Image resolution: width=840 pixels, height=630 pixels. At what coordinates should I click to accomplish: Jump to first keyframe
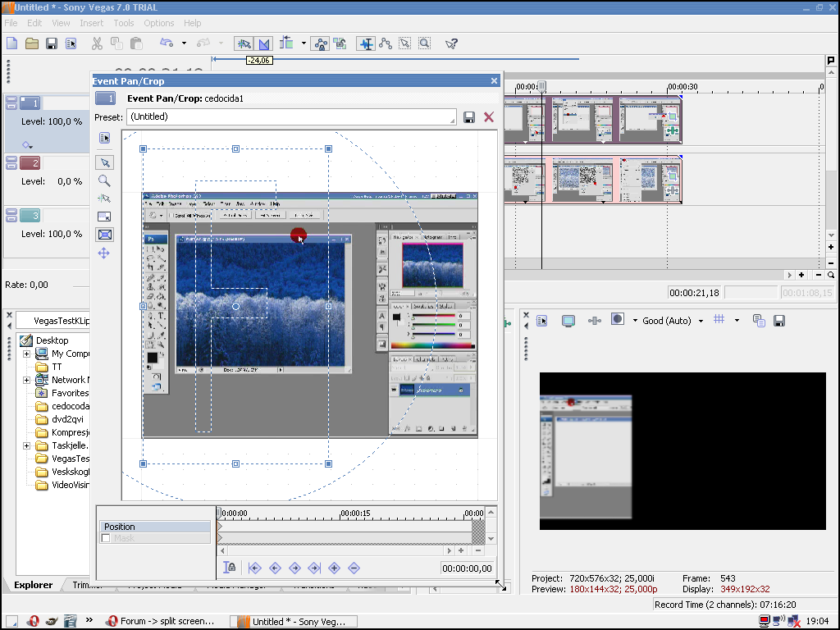(255, 568)
